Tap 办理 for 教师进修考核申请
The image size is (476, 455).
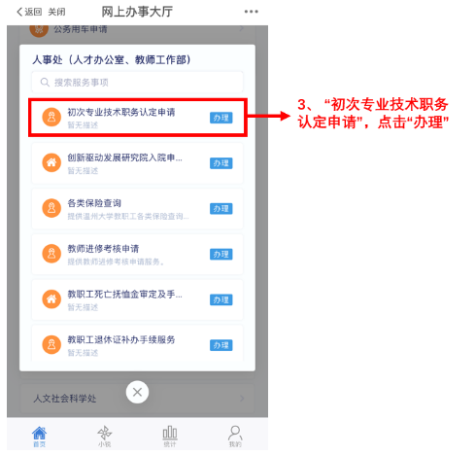[x=221, y=255]
